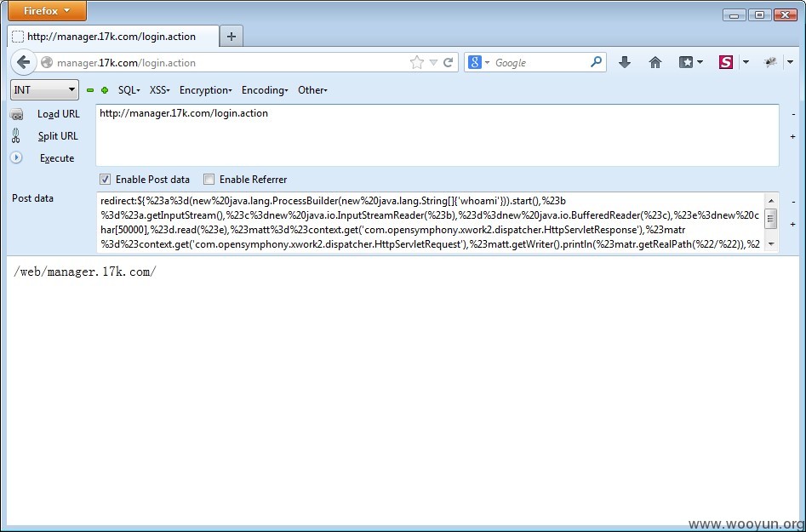The height and width of the screenshot is (532, 806).
Task: Click the bookmark star in address bar
Action: pos(417,63)
